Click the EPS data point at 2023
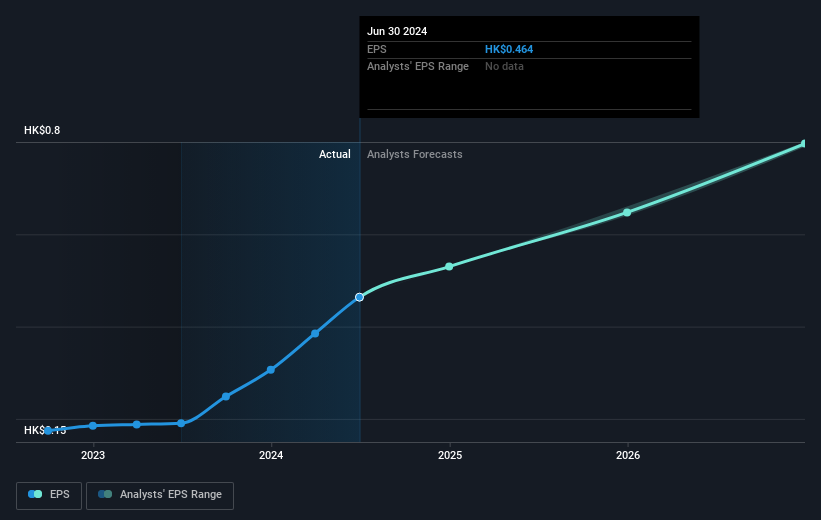The image size is (821, 520). click(93, 426)
